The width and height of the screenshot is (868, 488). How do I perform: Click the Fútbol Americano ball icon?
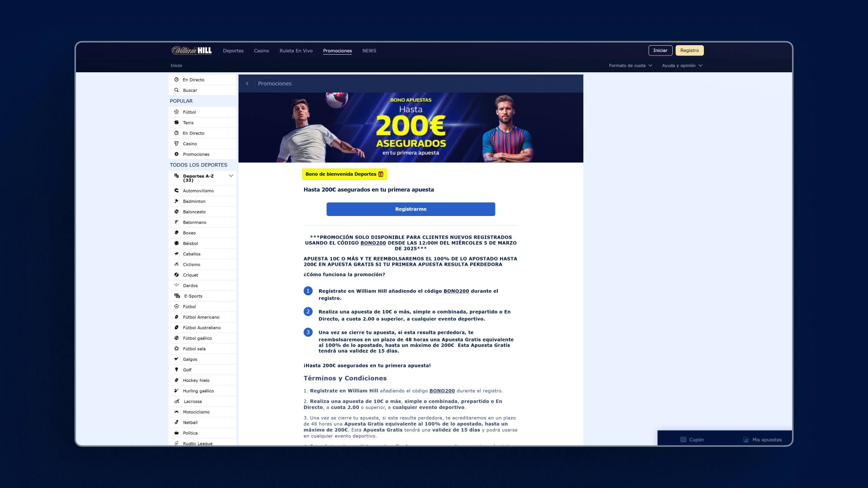(x=176, y=317)
